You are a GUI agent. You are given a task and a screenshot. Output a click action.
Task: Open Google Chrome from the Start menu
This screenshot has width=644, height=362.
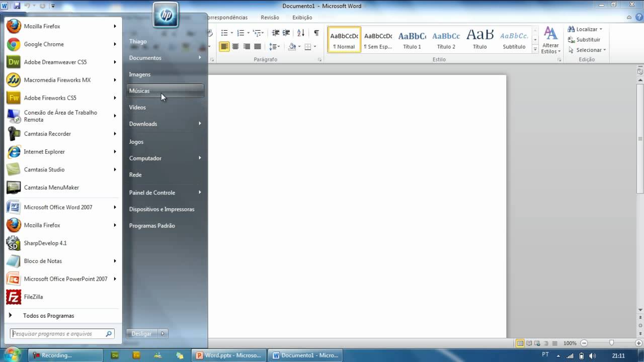pyautogui.click(x=62, y=44)
